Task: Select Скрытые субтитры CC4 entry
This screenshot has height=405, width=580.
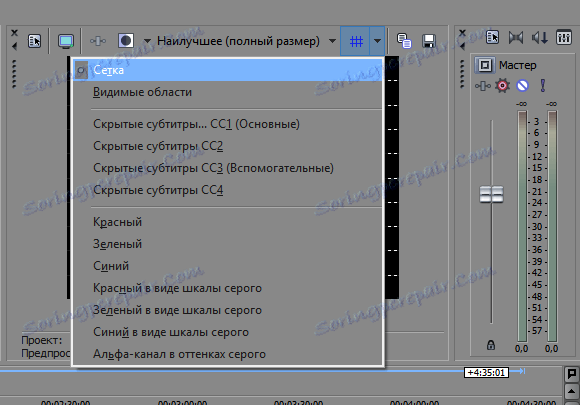Action: (x=227, y=190)
